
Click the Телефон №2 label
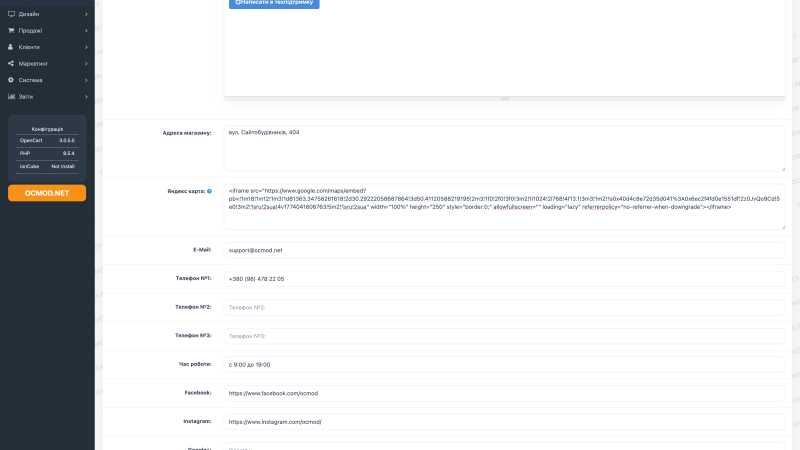tap(193, 307)
